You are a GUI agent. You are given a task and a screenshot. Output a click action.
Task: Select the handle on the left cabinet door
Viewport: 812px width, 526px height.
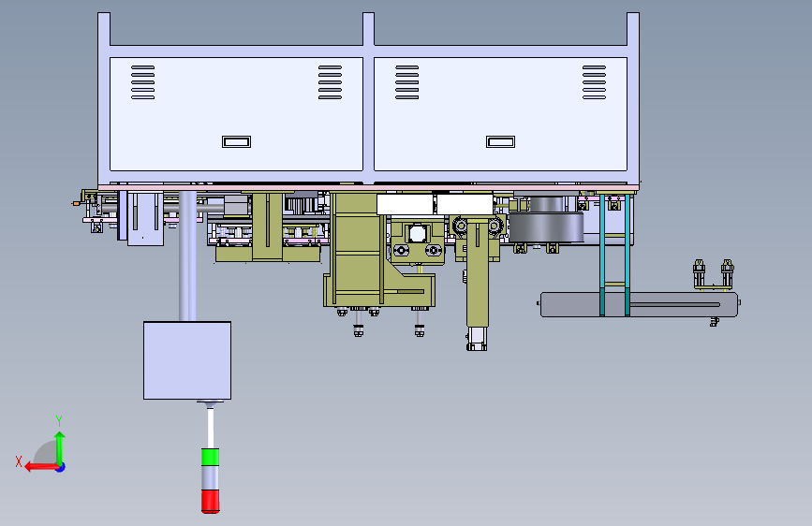[237, 142]
